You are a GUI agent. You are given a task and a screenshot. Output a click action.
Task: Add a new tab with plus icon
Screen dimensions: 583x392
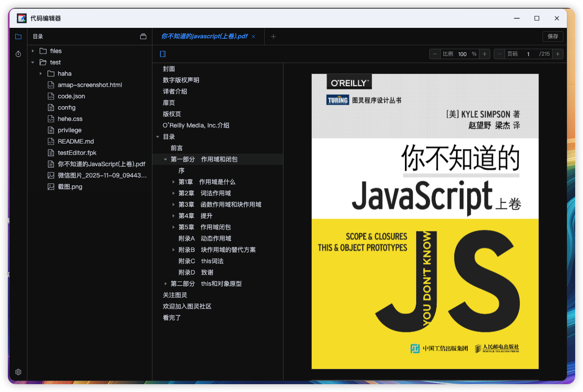[x=273, y=37]
